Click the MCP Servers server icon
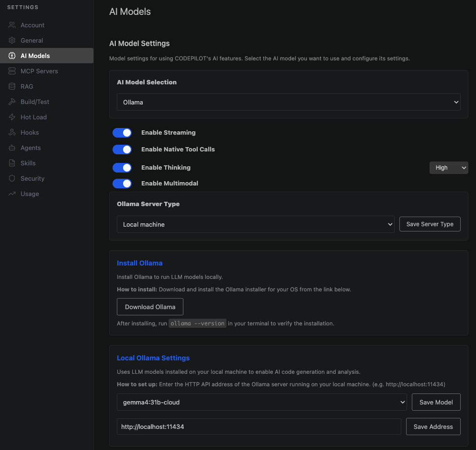476x450 pixels. [x=12, y=71]
